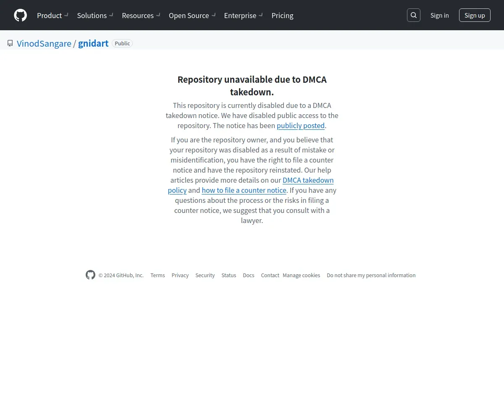Open the DMCA takedown policy link
504x420 pixels.
point(251,185)
